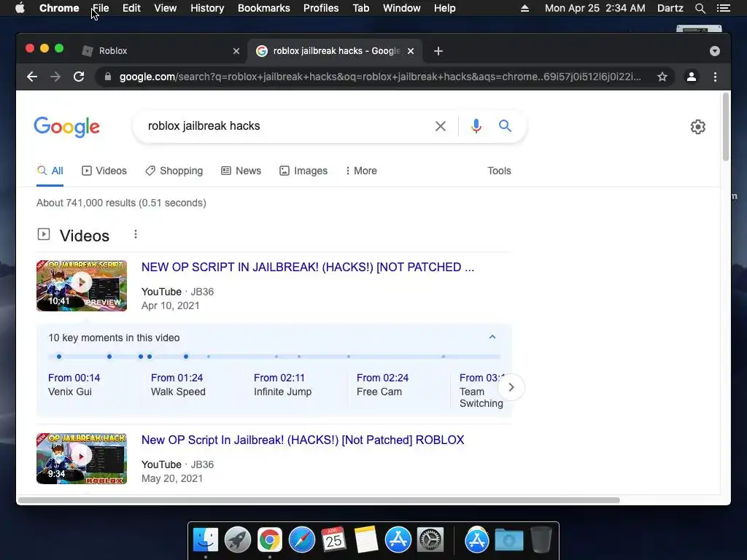Jump to key moment From 00:14 Venix Gui
Screen dimensions: 747x560
click(x=74, y=385)
